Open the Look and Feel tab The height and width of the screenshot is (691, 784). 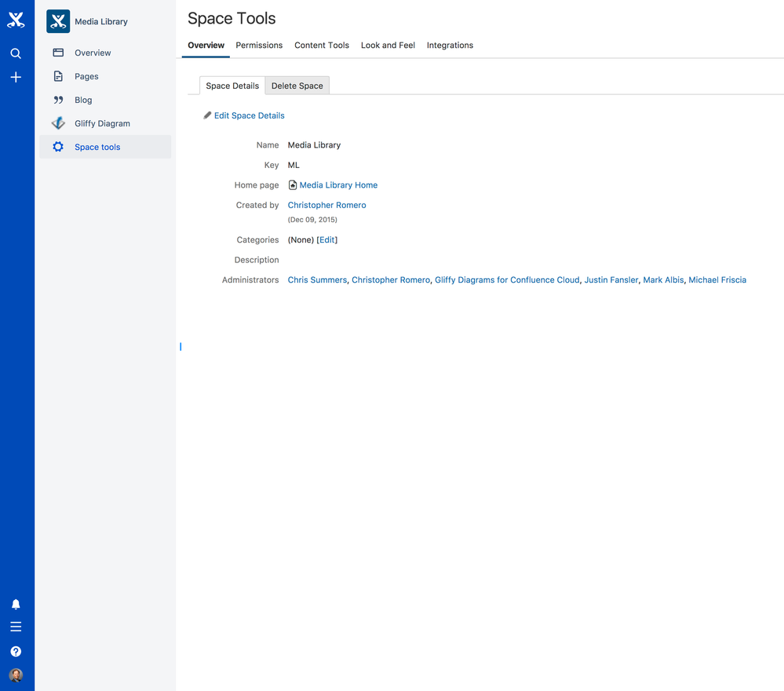[388, 45]
